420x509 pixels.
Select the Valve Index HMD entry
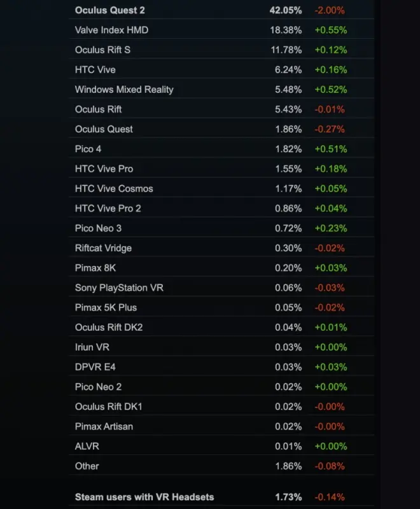tap(111, 30)
